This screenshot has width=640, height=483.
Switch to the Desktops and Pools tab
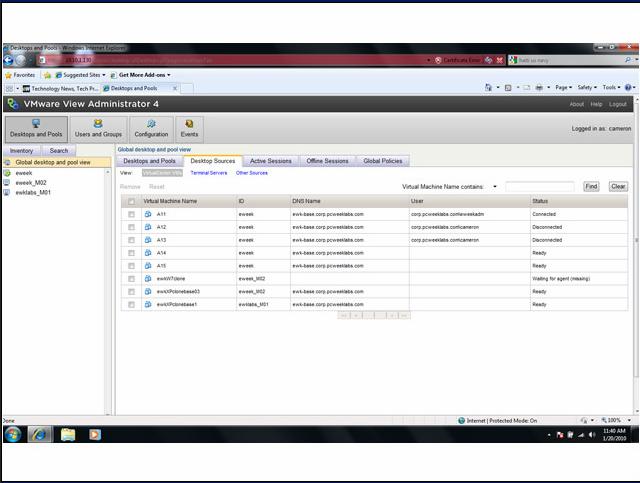149,161
